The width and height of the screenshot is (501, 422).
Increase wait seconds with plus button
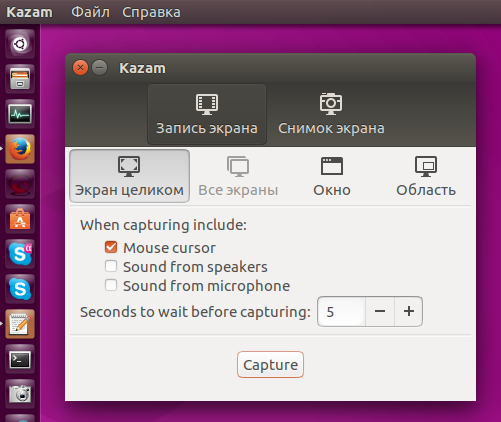(409, 311)
